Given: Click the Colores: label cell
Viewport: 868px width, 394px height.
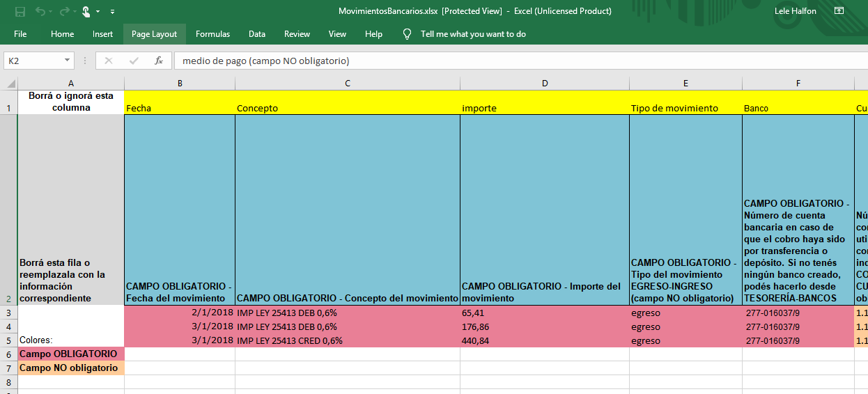Looking at the screenshot, I should click(x=71, y=340).
